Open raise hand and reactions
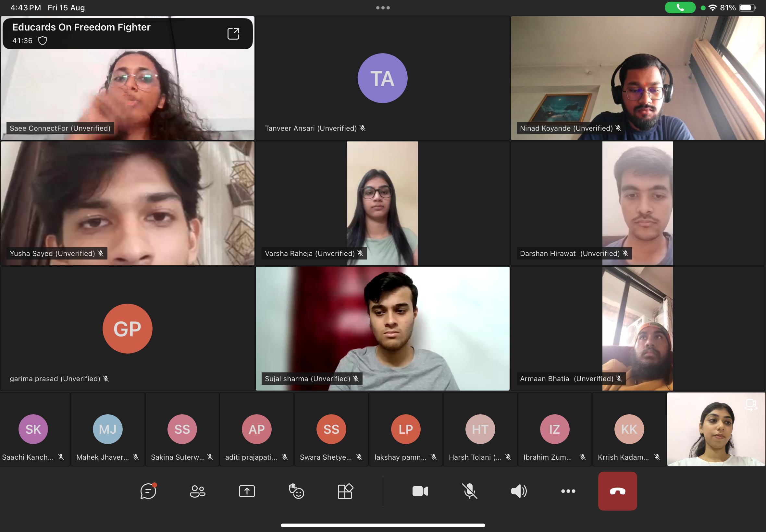 (x=296, y=491)
